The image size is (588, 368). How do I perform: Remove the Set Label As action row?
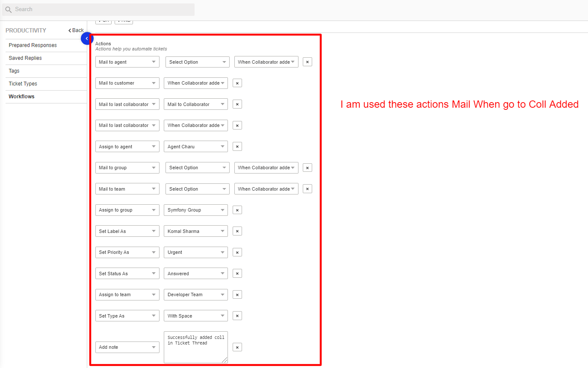coord(237,231)
